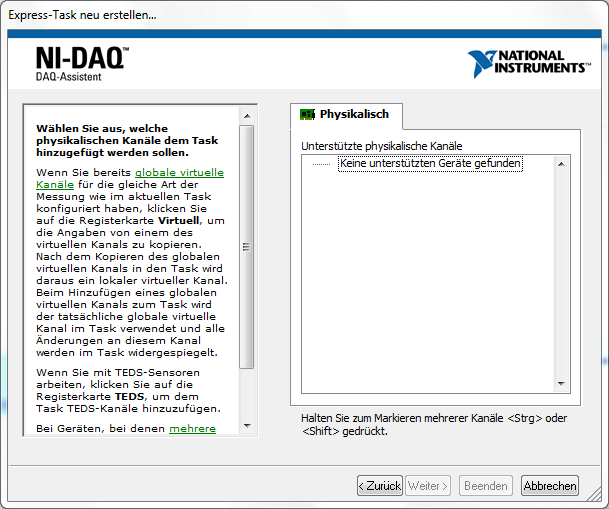
Task: Cancel the wizard with Abbrechen
Action: coord(550,486)
